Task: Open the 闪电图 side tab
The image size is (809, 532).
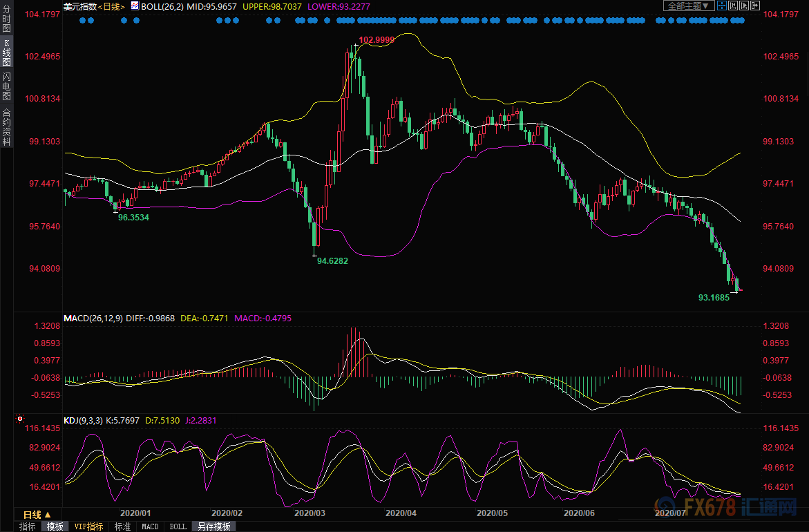Action: [7, 86]
